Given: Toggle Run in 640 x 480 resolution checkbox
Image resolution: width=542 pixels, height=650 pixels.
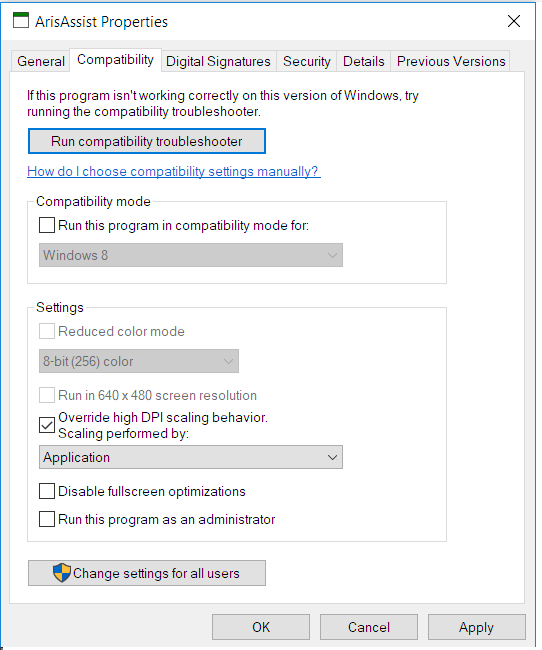Looking at the screenshot, I should (47, 395).
